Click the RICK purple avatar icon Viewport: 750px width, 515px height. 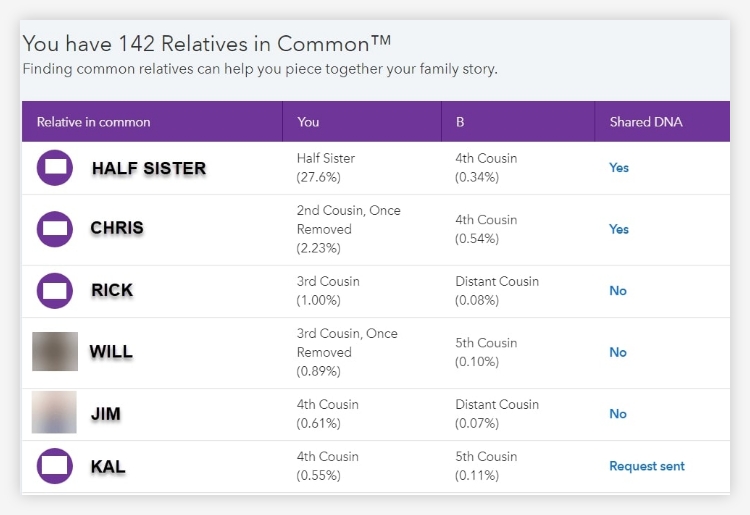tap(55, 291)
